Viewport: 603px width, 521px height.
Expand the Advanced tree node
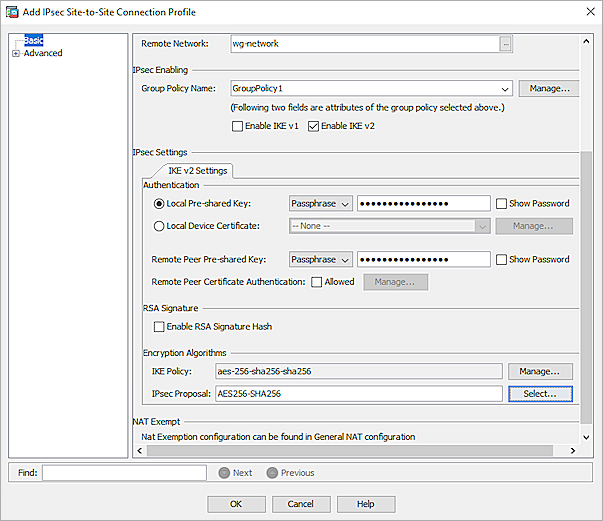[16, 54]
